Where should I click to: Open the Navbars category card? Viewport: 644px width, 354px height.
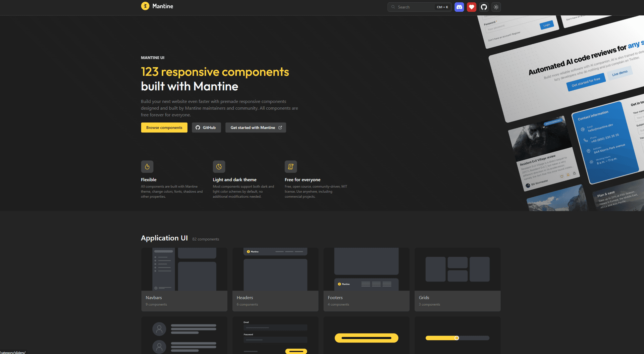pos(184,279)
